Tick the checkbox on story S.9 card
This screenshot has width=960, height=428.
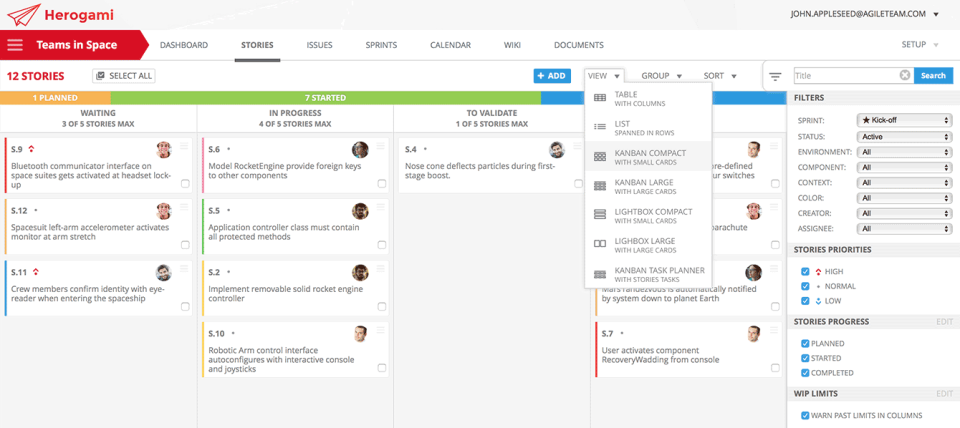click(185, 184)
